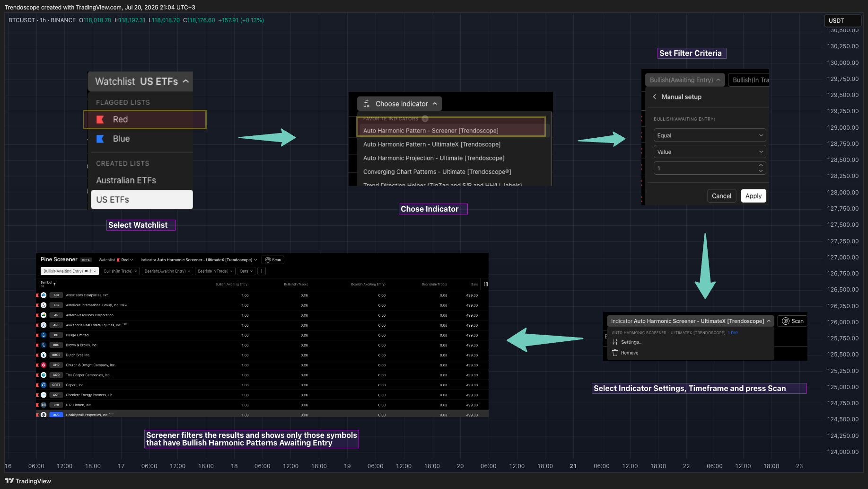Click the highlighted DOC ticker chip

tap(56, 415)
